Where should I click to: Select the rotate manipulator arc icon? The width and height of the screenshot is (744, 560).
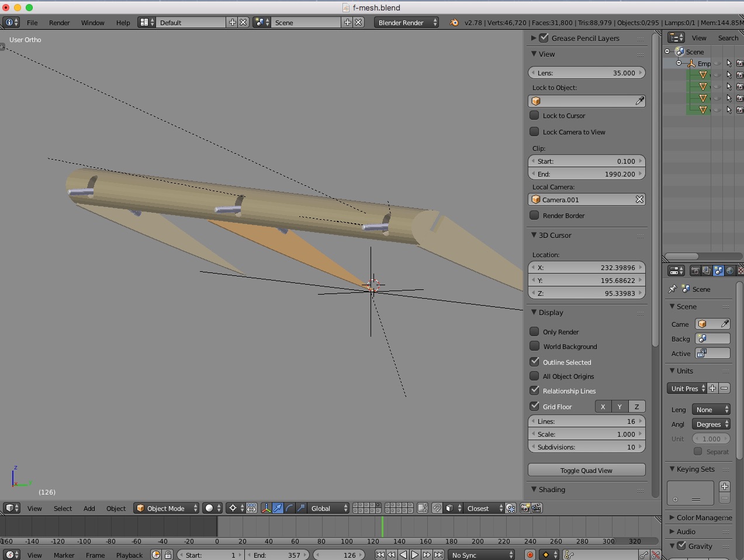click(289, 509)
